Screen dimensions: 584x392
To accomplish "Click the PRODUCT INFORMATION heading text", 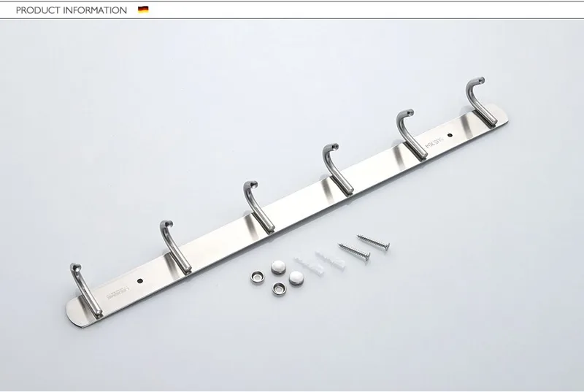I will [x=71, y=10].
